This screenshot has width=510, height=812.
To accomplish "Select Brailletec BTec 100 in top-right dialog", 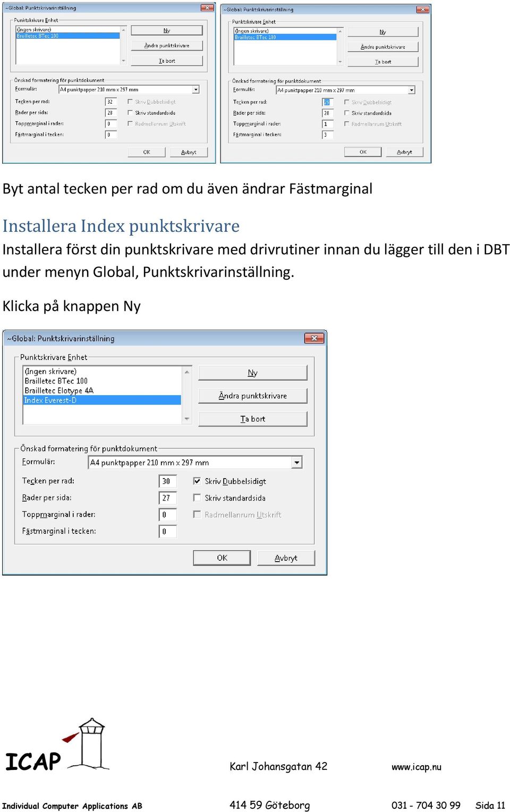I will click(x=285, y=37).
